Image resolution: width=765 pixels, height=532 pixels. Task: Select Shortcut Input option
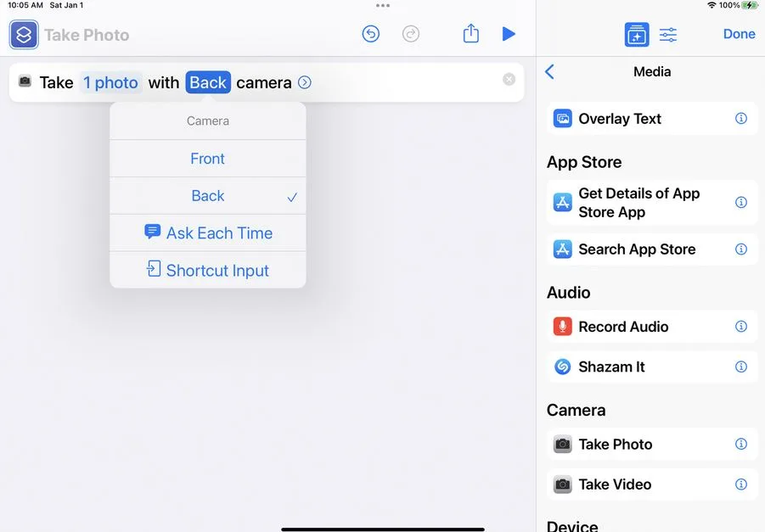point(208,270)
